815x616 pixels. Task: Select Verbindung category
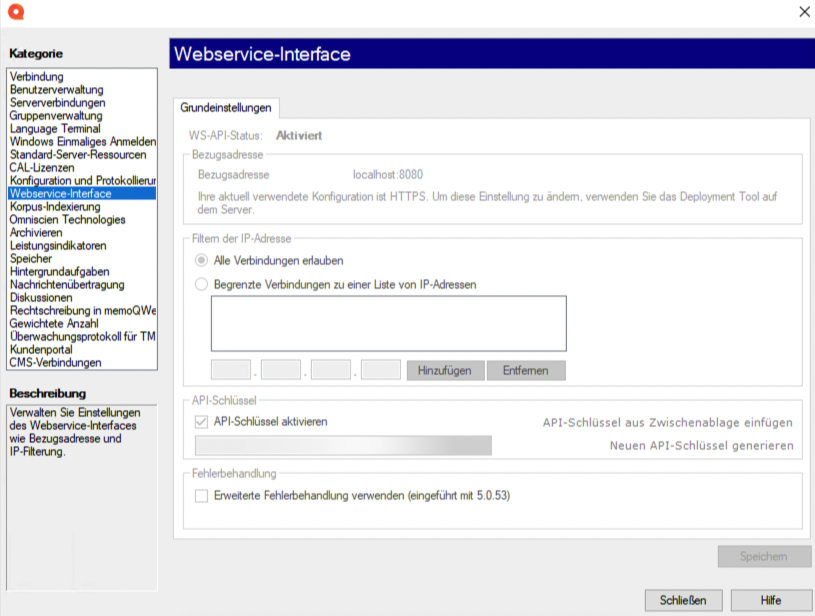tap(82, 76)
